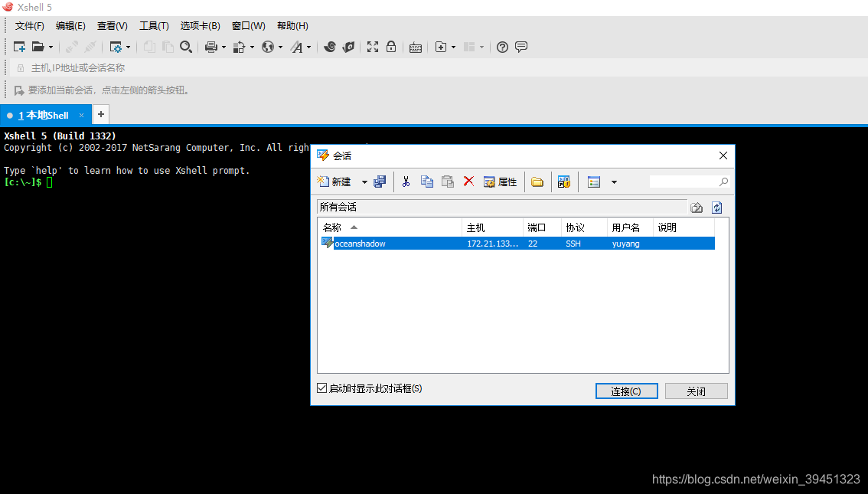The width and height of the screenshot is (868, 494).
Task: Expand the Open folder dropdown arrow
Action: click(x=51, y=47)
